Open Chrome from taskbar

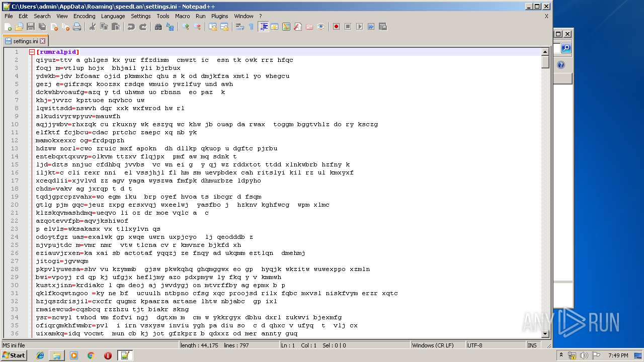pos(91,355)
